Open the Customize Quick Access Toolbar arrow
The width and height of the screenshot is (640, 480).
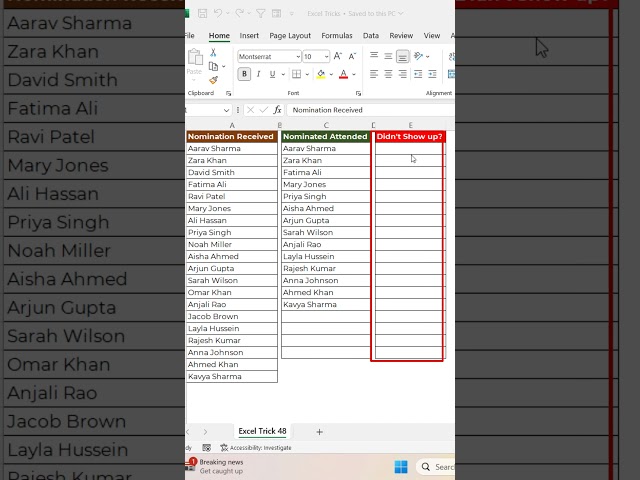291,14
